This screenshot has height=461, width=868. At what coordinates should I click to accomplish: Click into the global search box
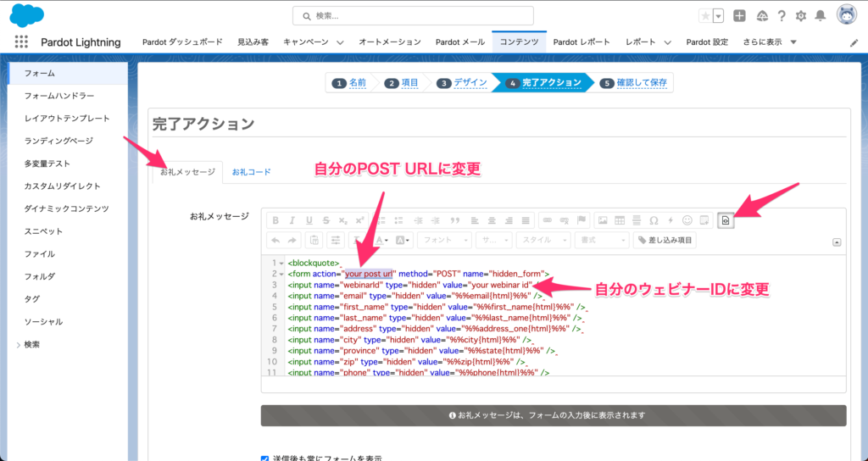413,16
